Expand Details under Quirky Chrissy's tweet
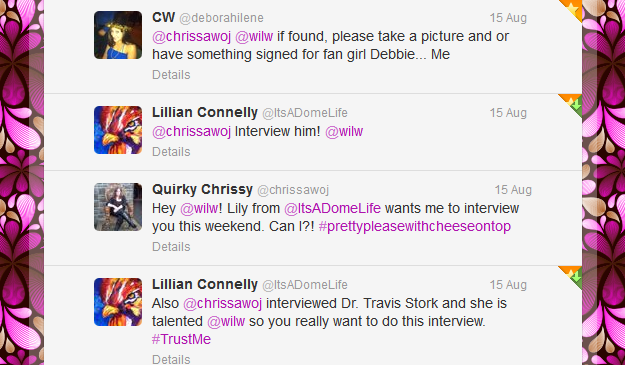The image size is (625, 365). [171, 246]
